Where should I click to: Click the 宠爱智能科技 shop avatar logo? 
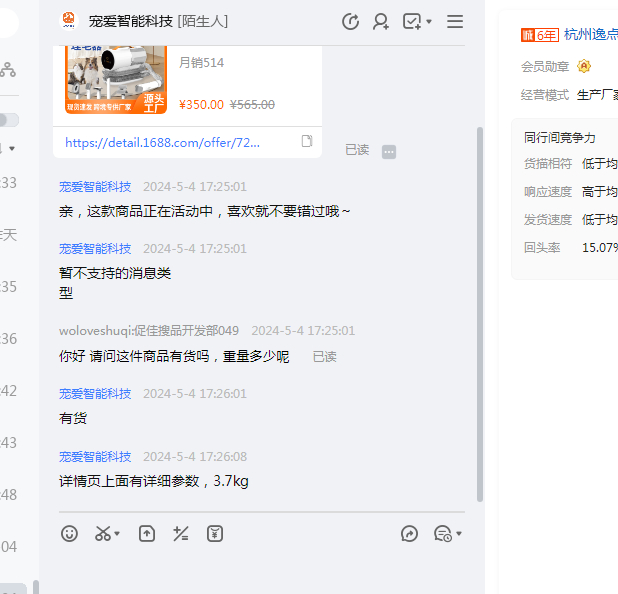click(69, 20)
